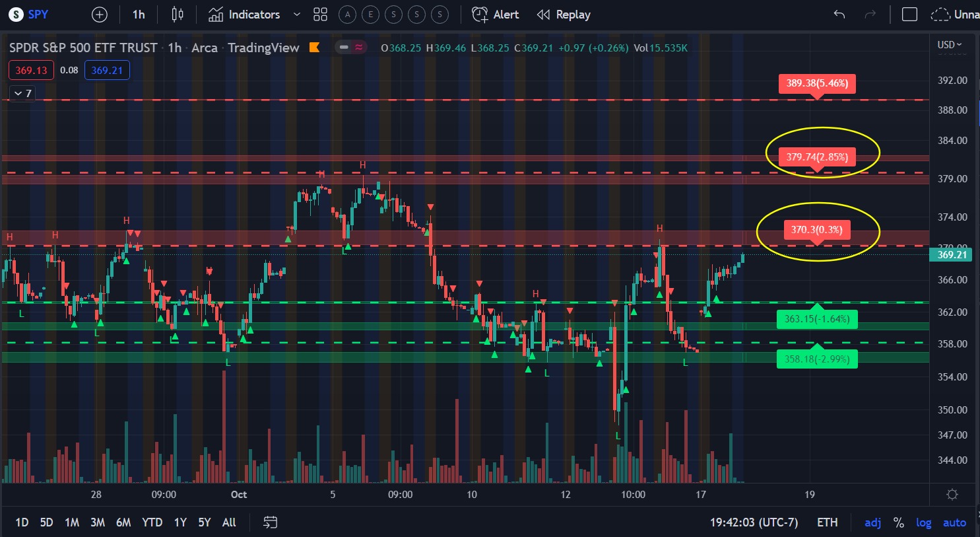Expand the favorite indicators chevron
Screen dimensions: 980x537
tap(296, 15)
